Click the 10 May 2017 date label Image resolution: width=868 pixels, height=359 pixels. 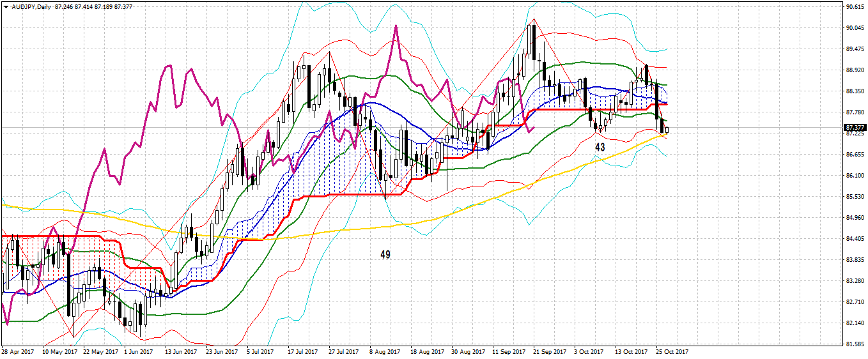59,352
